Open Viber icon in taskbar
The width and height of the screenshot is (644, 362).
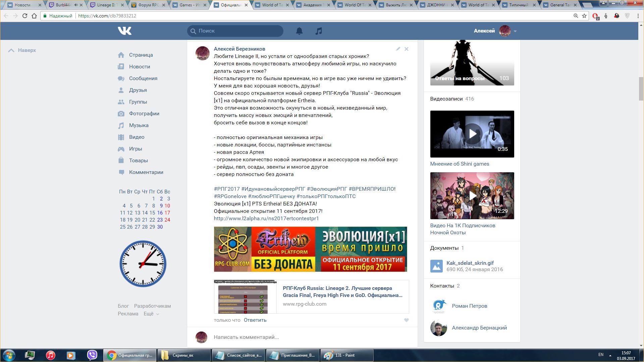(x=92, y=355)
